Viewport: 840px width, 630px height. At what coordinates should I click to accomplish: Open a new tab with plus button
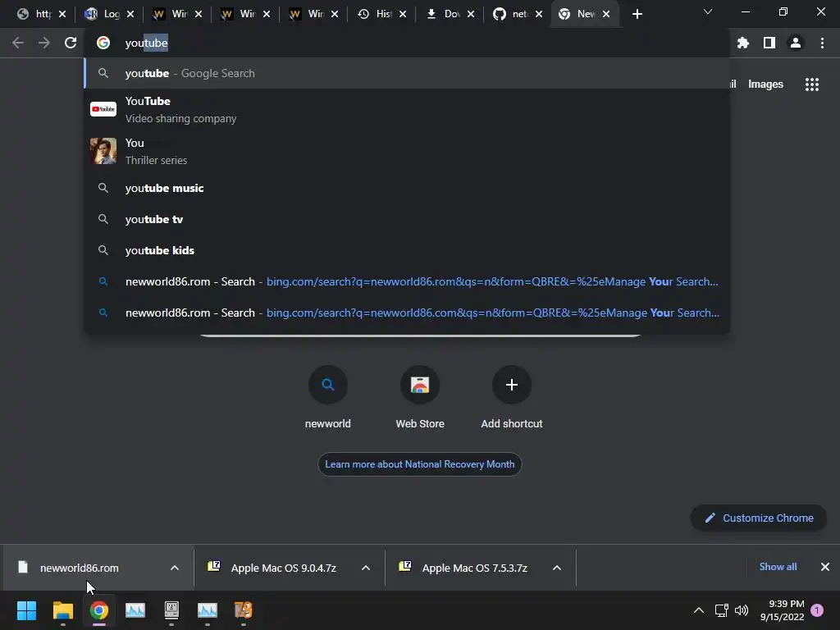(637, 14)
